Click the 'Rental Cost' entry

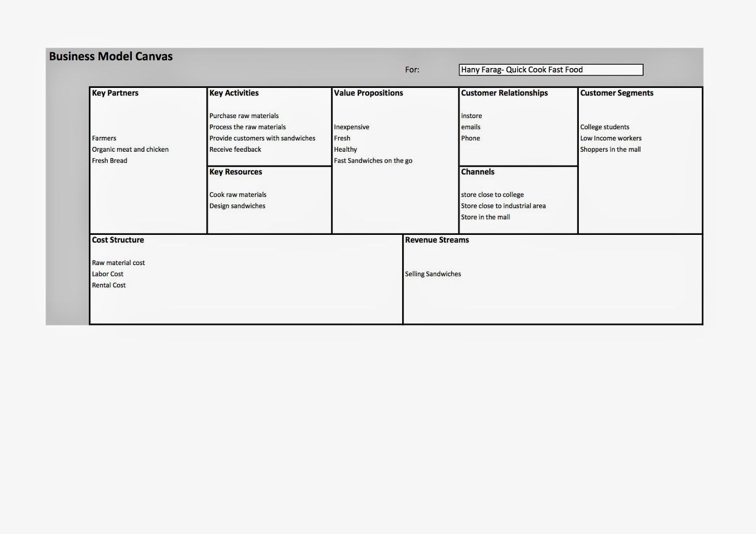pos(109,285)
